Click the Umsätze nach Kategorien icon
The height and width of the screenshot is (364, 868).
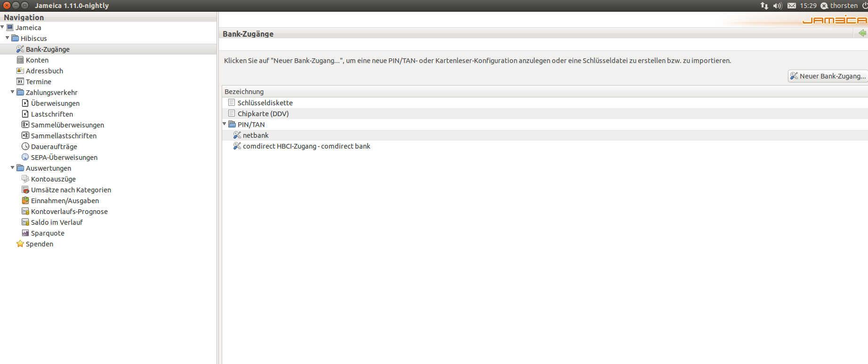(x=25, y=190)
